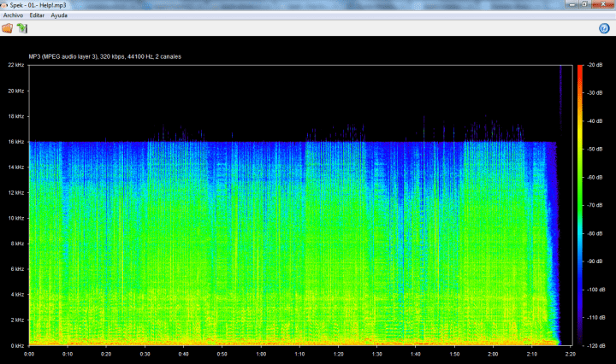Click the Save spectrogram image icon

[x=22, y=28]
